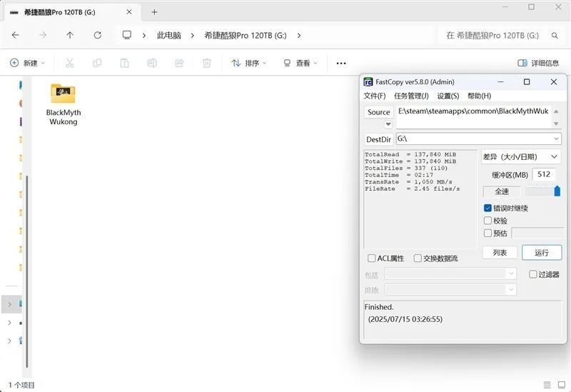Open the BlackMyth Wukong folder
This screenshot has width=571, height=392.
[64, 104]
